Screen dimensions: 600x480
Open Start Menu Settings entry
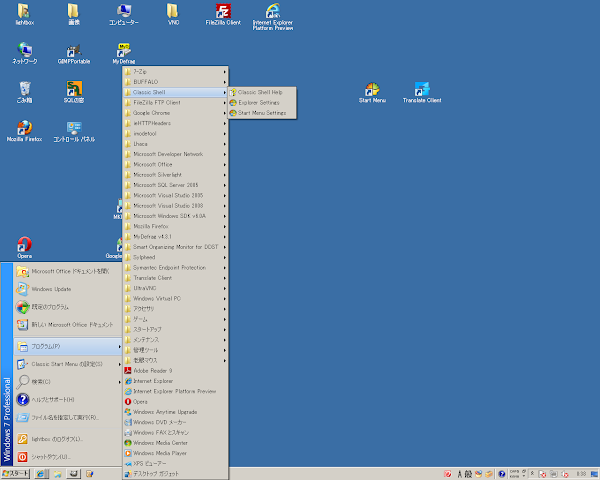click(x=262, y=113)
